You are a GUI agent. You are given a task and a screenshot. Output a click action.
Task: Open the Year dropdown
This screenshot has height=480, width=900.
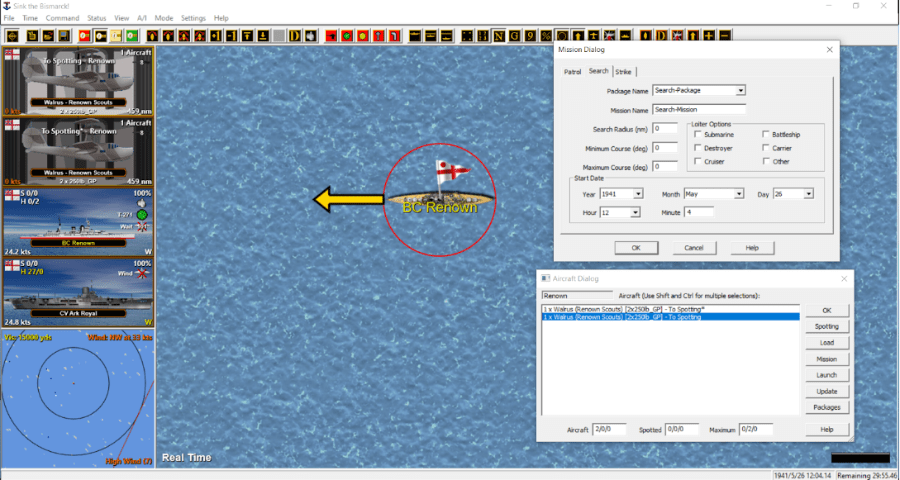coord(638,194)
